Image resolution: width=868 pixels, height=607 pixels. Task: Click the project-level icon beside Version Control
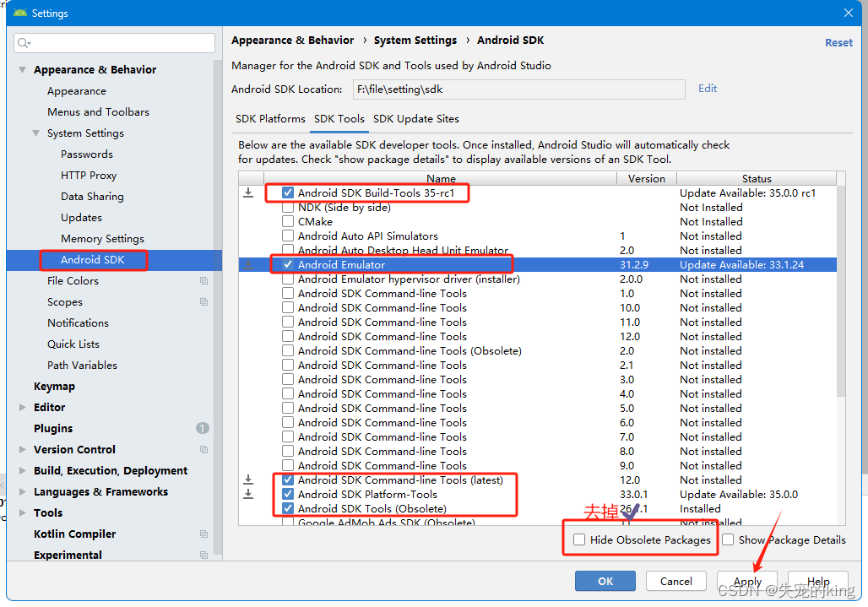point(203,449)
